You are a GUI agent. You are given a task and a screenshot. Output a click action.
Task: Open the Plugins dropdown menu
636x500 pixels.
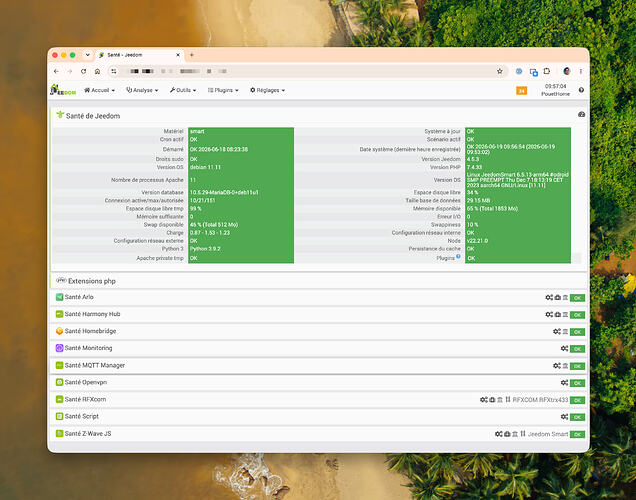pyautogui.click(x=223, y=90)
